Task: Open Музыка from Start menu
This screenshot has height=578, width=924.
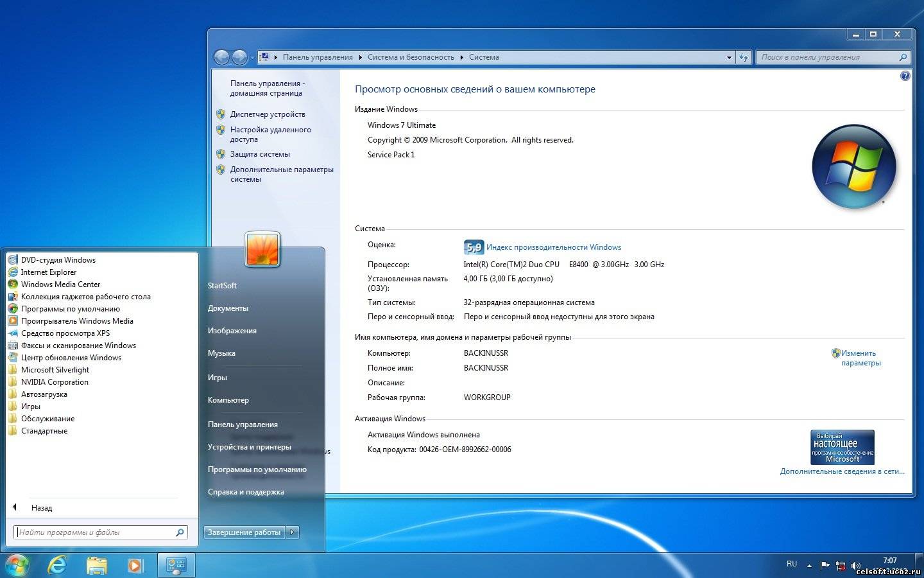Action: point(221,353)
